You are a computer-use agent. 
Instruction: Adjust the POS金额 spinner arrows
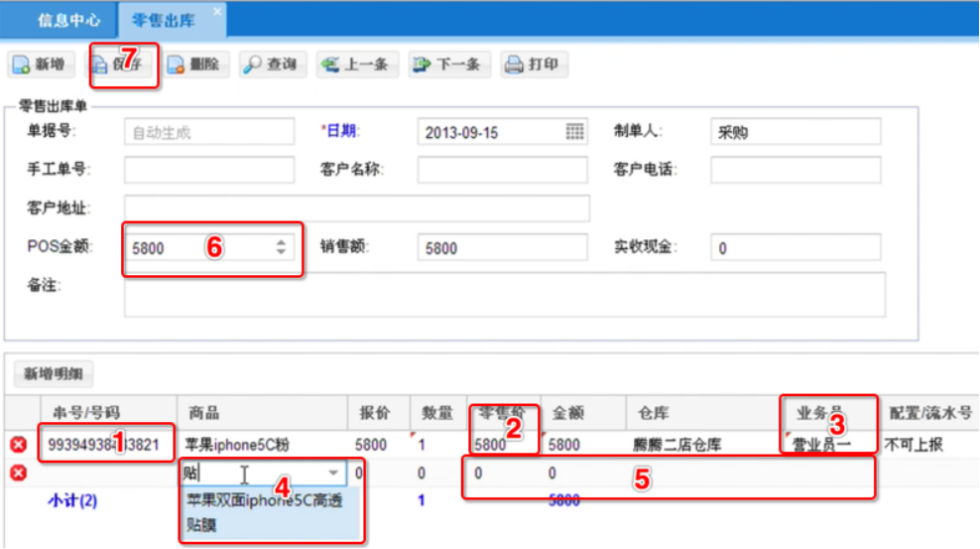point(281,247)
